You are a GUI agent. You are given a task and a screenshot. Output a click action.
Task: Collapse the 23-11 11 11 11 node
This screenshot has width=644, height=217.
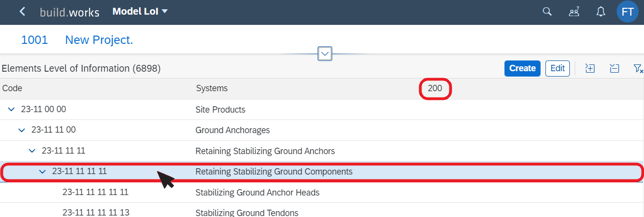pos(42,172)
